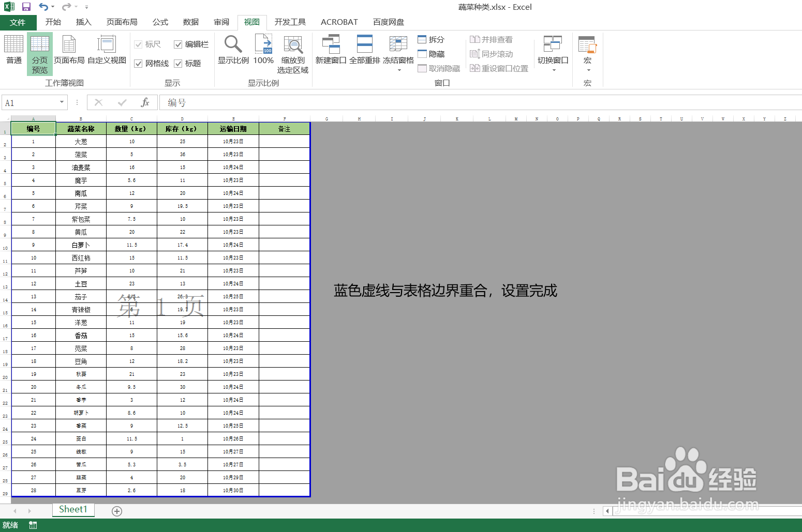Select Page Break Preview (分页预览)
802x532 pixels.
click(40, 54)
